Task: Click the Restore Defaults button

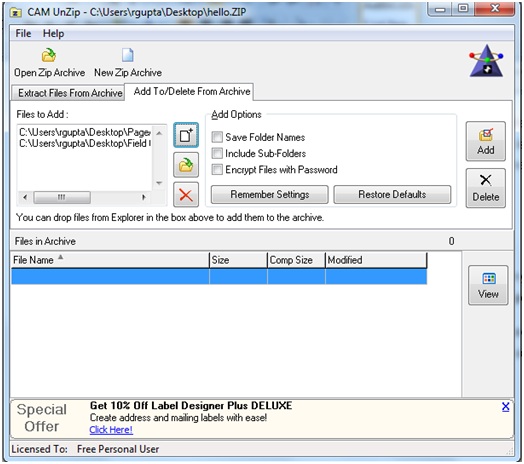Action: click(x=392, y=194)
